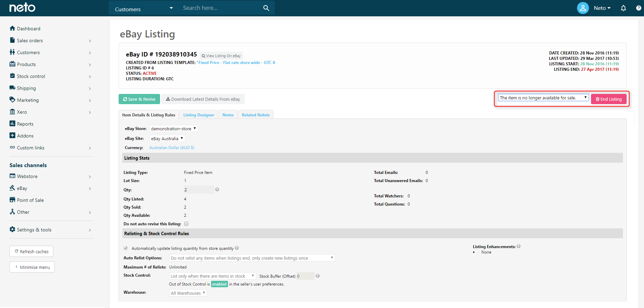
Task: Open the user avatar icon
Action: (x=583, y=8)
